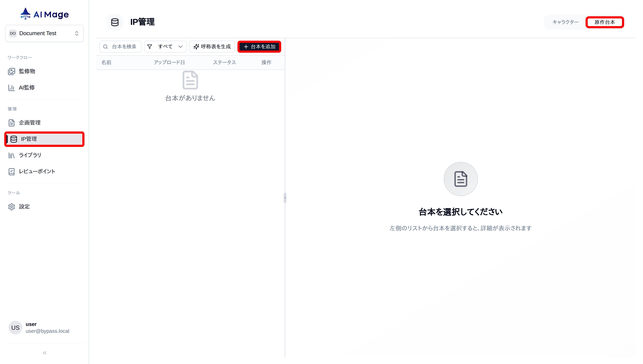Click the 台本を追加 button

[x=259, y=47]
